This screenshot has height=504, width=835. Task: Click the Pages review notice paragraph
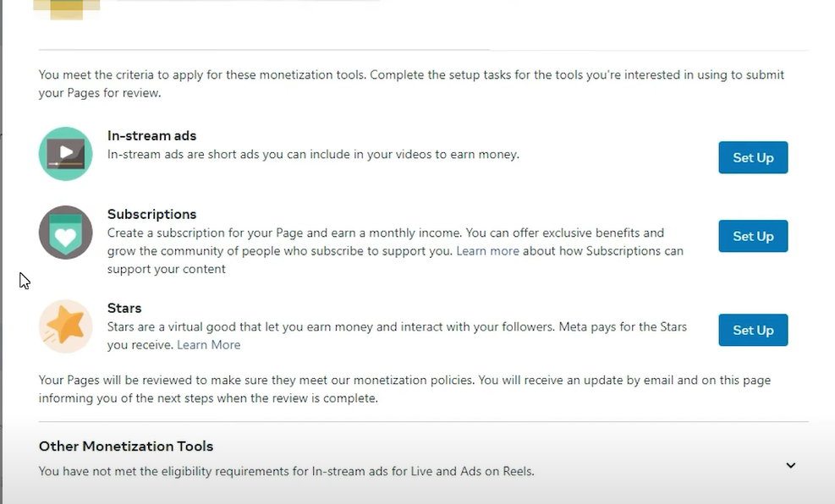coord(404,389)
